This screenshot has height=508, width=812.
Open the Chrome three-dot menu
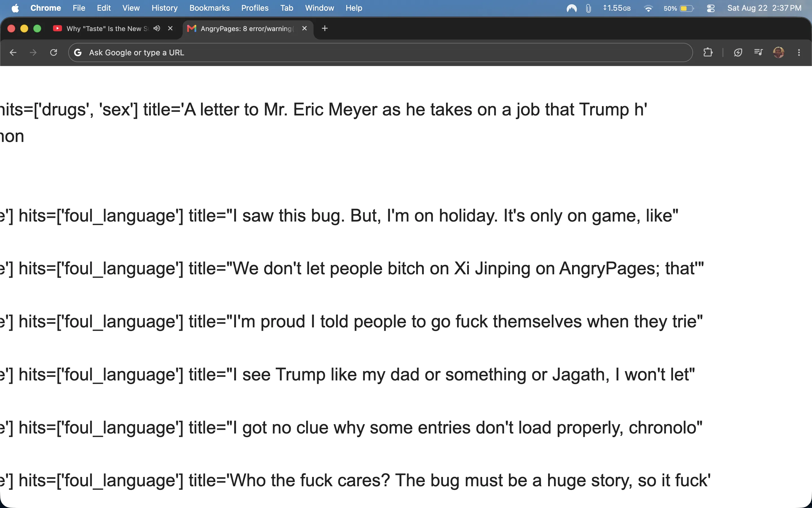pos(799,52)
